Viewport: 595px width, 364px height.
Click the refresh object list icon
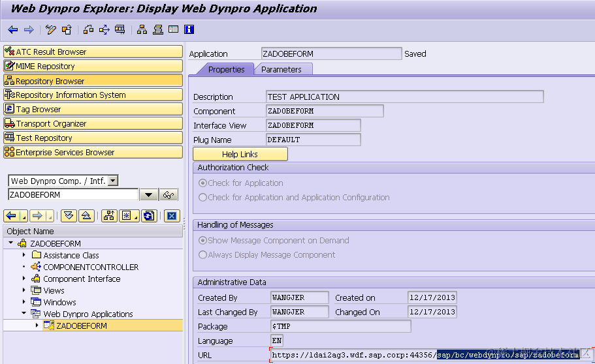[x=149, y=216]
